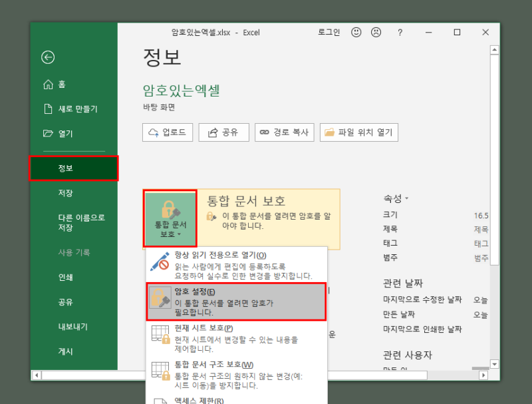Image resolution: width=532 pixels, height=404 pixels.
Task: Click the horizontal scrollbar right arrow
Action: point(483,375)
